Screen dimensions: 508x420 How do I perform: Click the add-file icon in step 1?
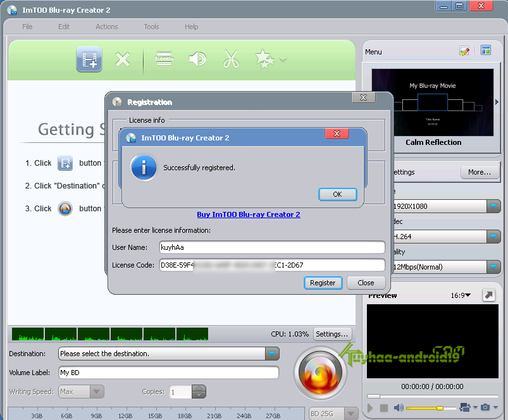pos(65,163)
